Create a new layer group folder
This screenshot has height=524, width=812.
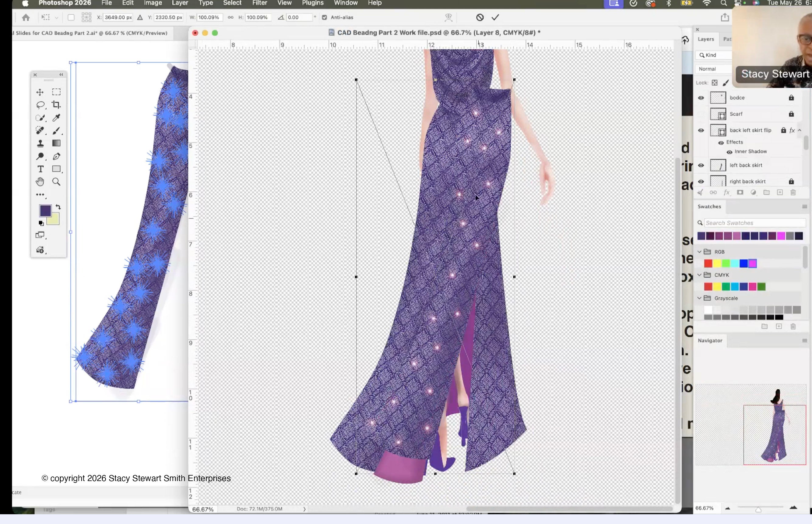click(x=766, y=193)
